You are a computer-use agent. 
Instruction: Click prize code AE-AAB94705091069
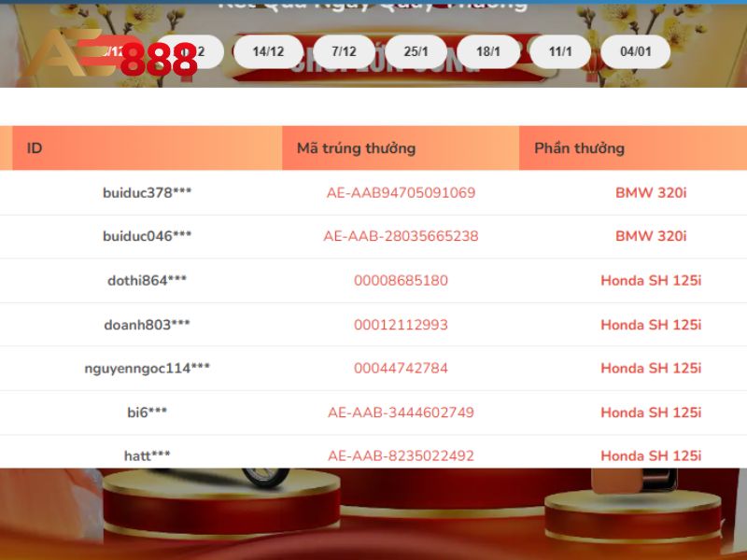401,193
